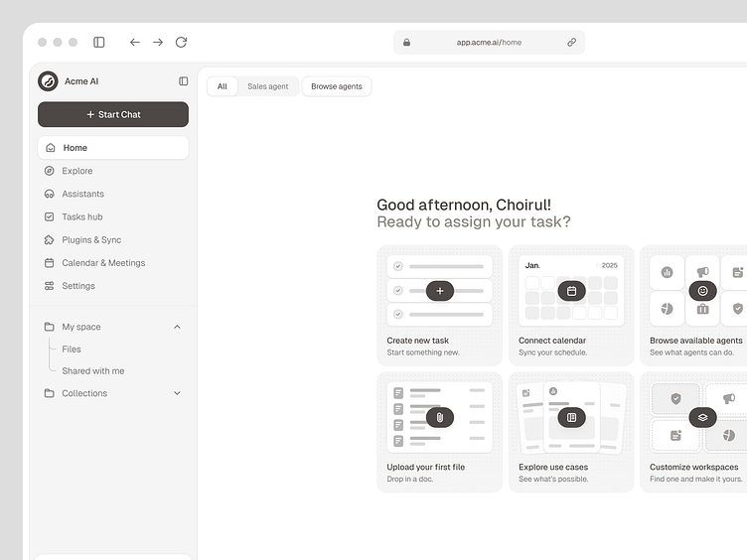Viewport: 747px width, 560px height.
Task: Click the Browse agents button
Action: 337,86
